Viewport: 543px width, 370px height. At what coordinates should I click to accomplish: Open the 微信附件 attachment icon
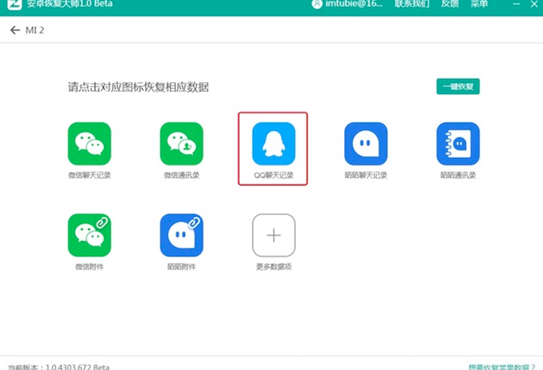point(89,235)
